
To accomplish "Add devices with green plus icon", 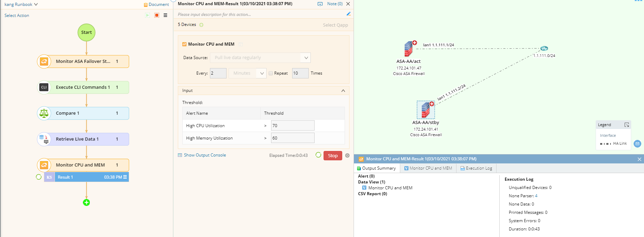I will click(x=201, y=25).
